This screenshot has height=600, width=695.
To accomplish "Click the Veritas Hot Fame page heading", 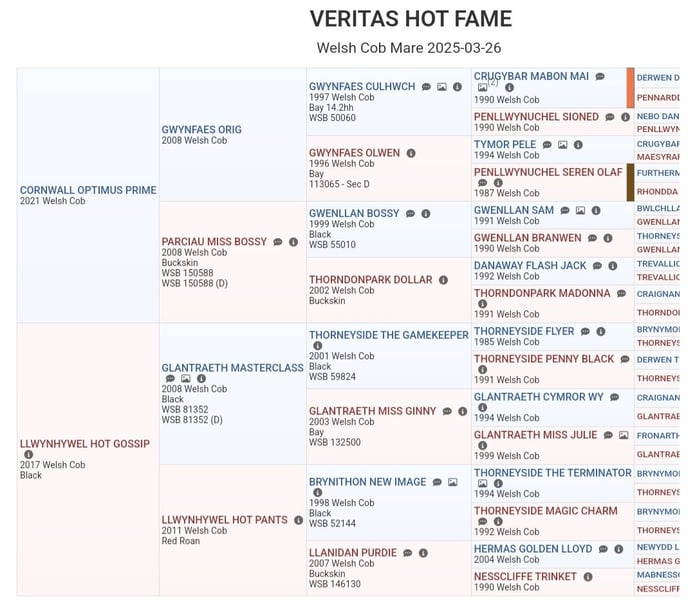I will coord(410,19).
